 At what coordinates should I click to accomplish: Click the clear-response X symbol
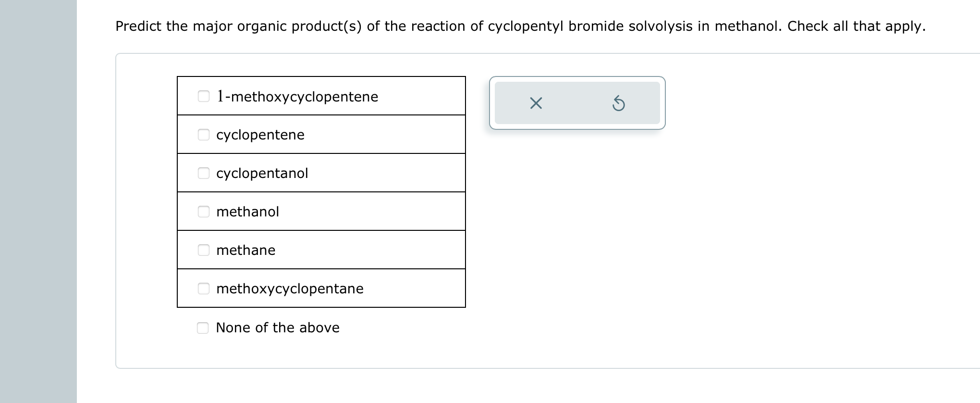coord(535,102)
